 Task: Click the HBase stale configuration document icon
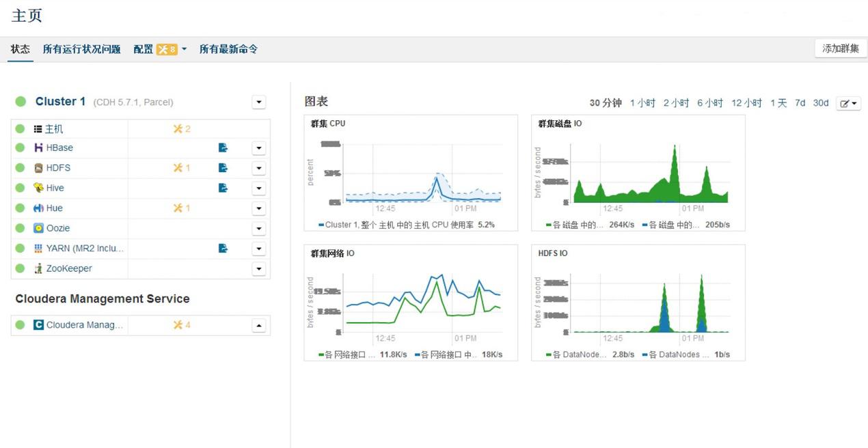pyautogui.click(x=223, y=148)
